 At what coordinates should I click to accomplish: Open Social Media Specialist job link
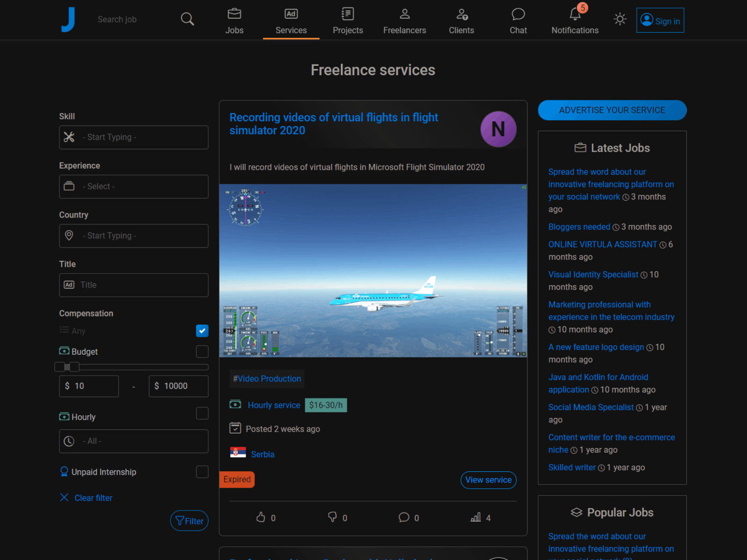(x=591, y=407)
